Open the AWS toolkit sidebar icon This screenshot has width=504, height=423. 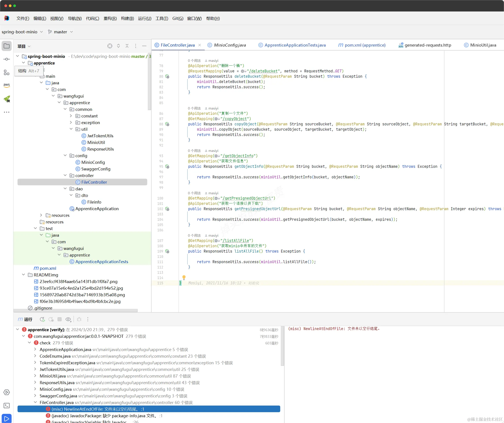point(6,85)
